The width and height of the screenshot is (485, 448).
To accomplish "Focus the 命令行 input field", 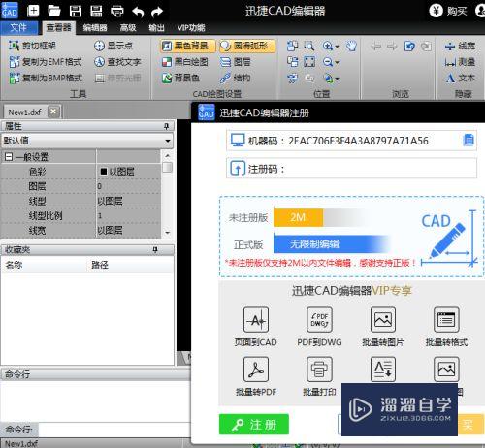I will (x=114, y=430).
